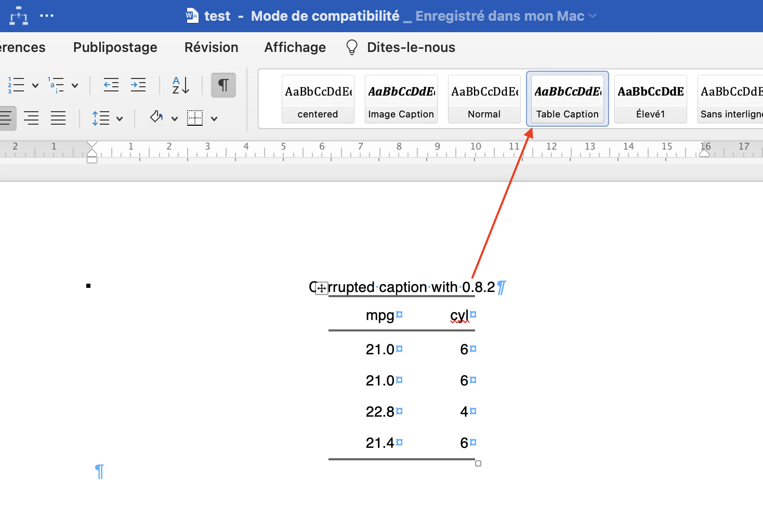The width and height of the screenshot is (763, 532).
Task: Apply the shading paint bucket
Action: click(x=156, y=118)
